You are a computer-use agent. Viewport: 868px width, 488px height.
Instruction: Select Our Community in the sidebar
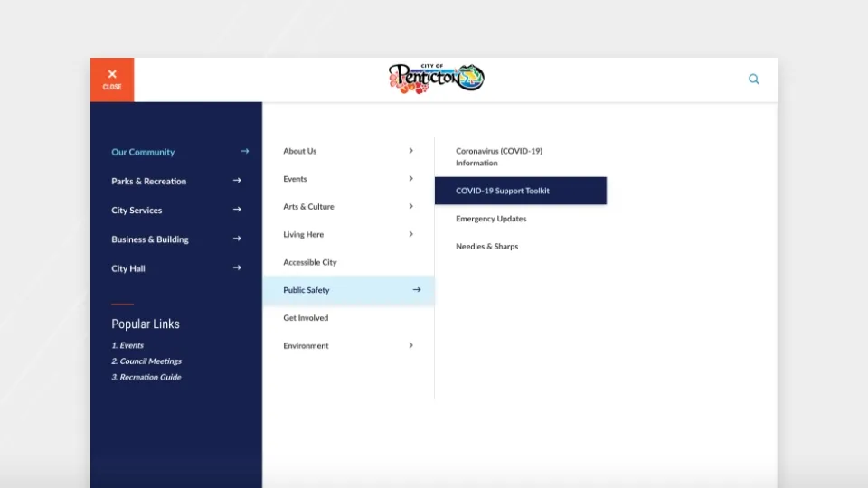(x=143, y=152)
